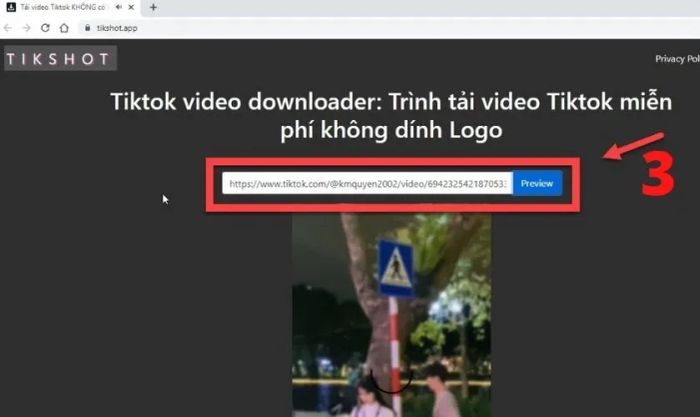
Task: Open the Privacy Policy link
Action: [677, 59]
